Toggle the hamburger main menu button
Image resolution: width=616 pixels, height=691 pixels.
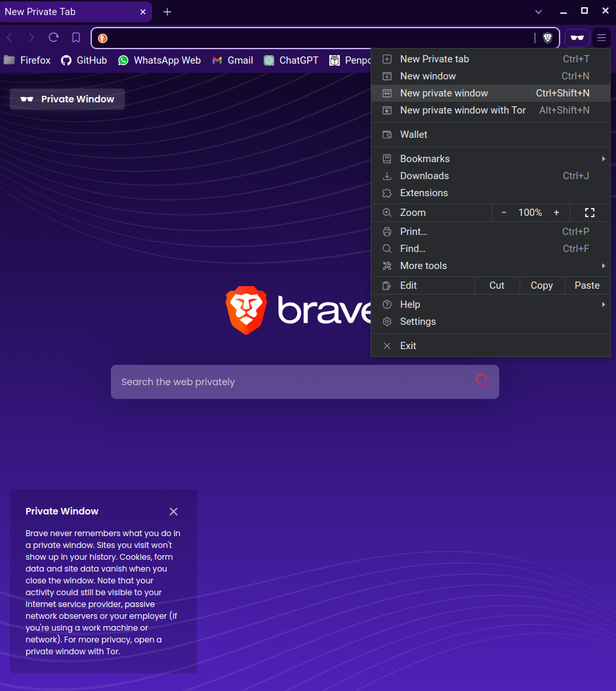[x=601, y=38]
